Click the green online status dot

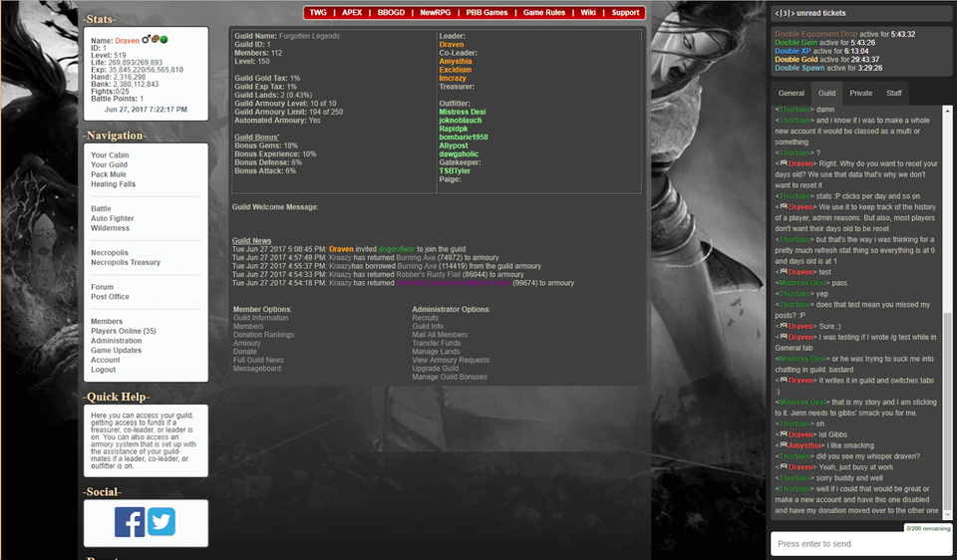163,40
